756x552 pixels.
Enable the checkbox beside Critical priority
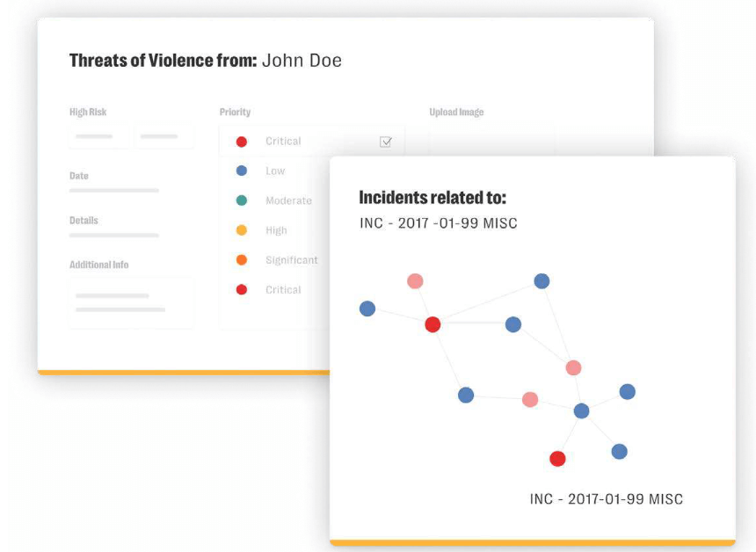pyautogui.click(x=385, y=141)
